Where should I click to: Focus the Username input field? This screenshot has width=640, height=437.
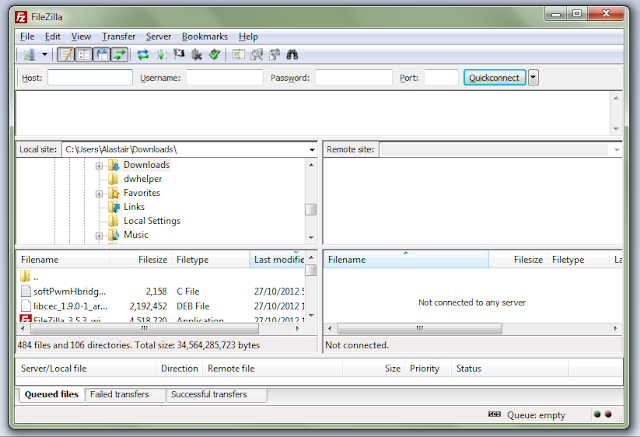click(x=224, y=78)
